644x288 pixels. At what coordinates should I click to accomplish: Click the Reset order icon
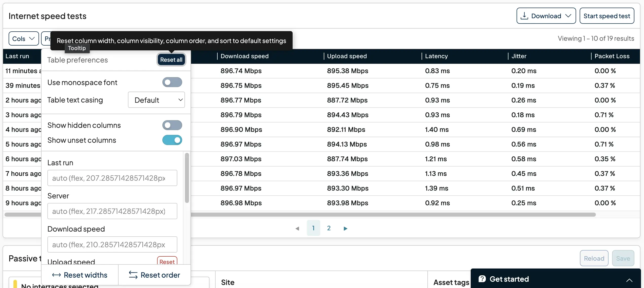click(x=133, y=275)
